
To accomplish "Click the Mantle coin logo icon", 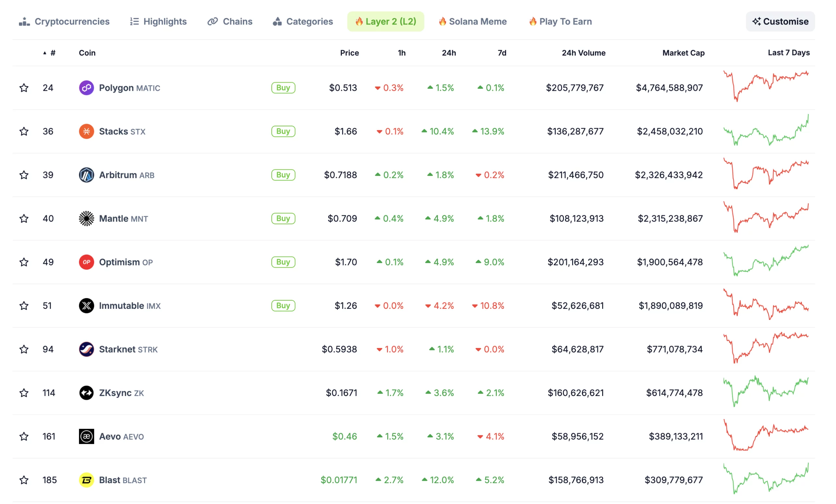I will (87, 218).
